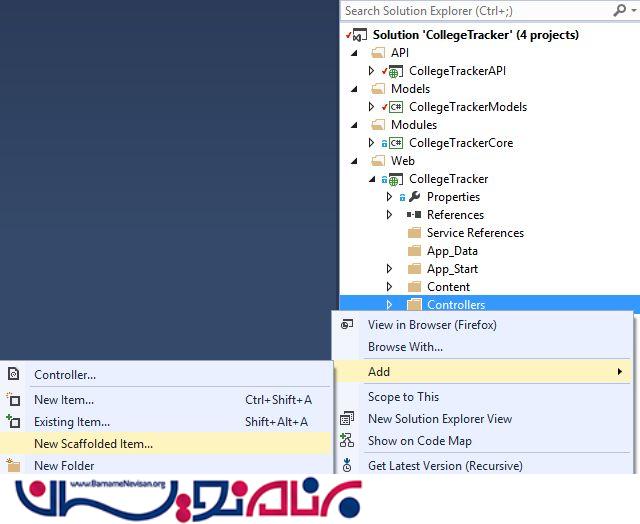Click the search magnifier icon in Solution Explorer
This screenshot has width=640, height=524.
(620, 10)
